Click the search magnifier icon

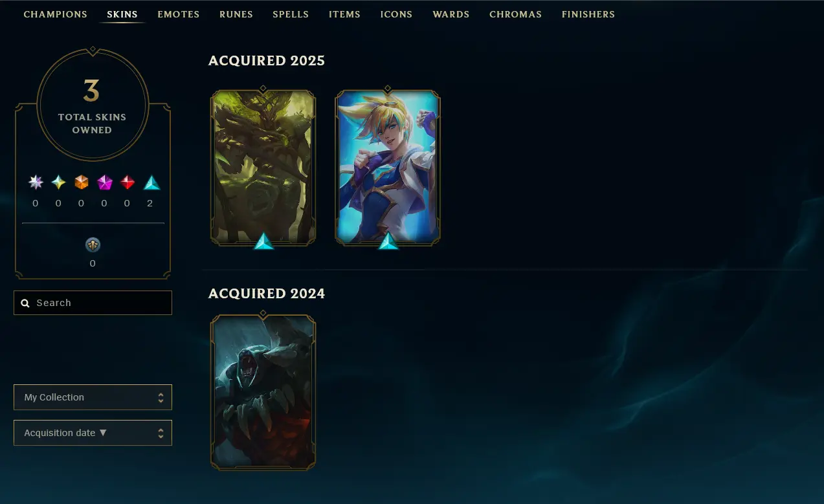(25, 303)
